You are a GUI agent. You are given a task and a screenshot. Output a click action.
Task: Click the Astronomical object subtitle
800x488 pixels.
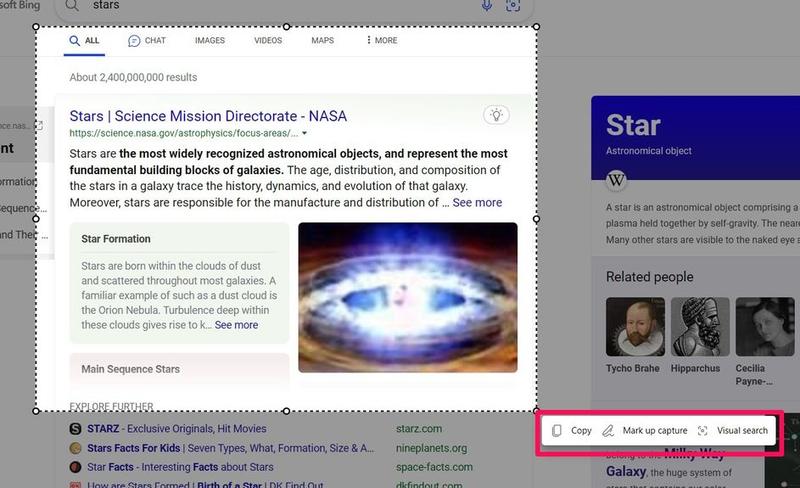point(648,151)
